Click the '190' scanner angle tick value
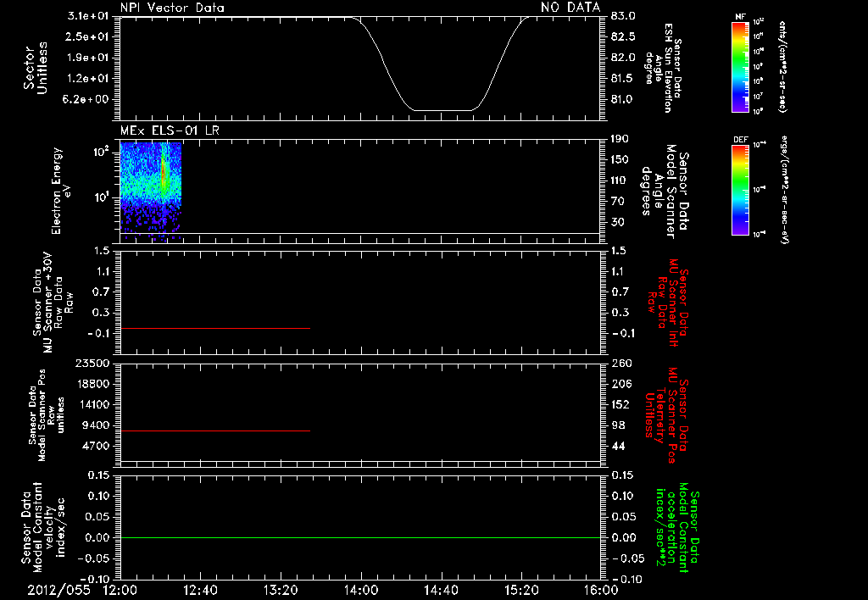Viewport: 868px width, 600px height. 620,139
